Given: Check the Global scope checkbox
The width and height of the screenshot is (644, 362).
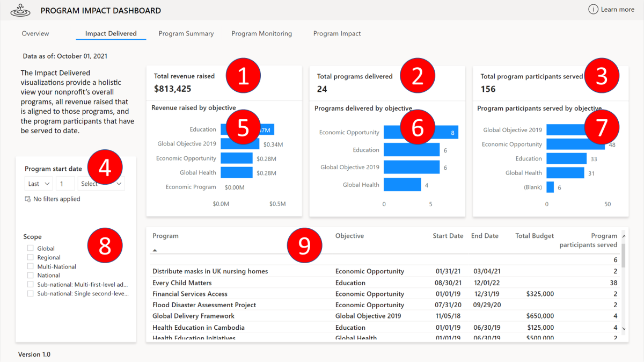Looking at the screenshot, I should click(30, 249).
